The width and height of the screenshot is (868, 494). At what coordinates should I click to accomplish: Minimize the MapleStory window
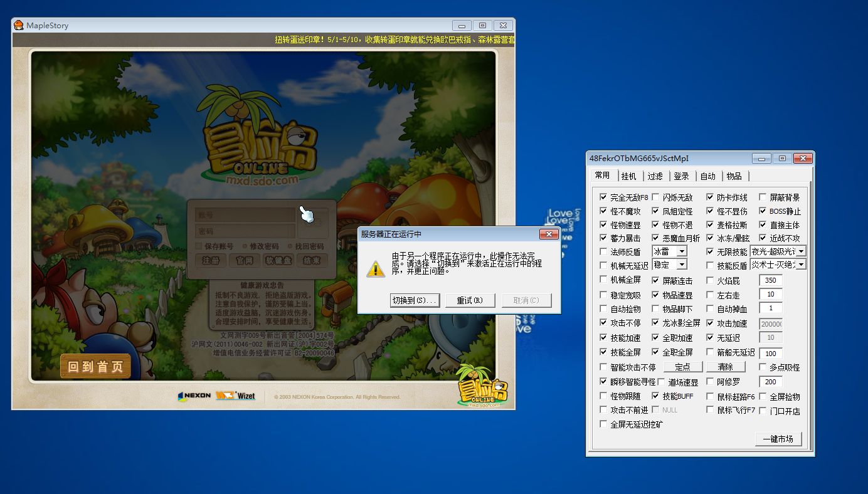[x=462, y=26]
